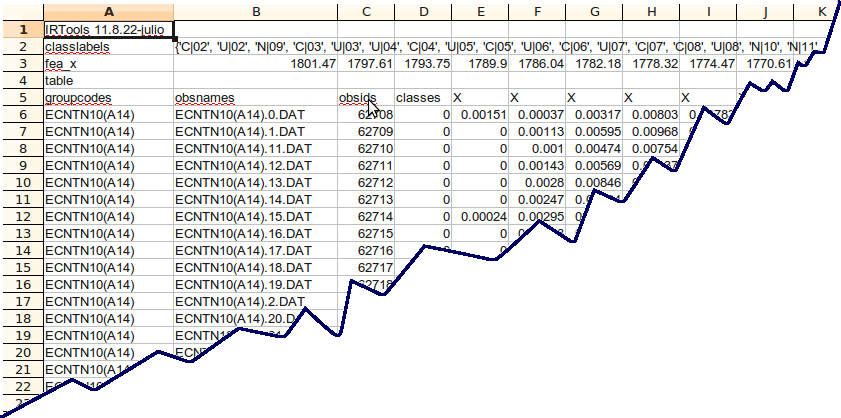Viewport: 841px width, 418px height.
Task: Select column I header
Action: pyautogui.click(x=708, y=12)
